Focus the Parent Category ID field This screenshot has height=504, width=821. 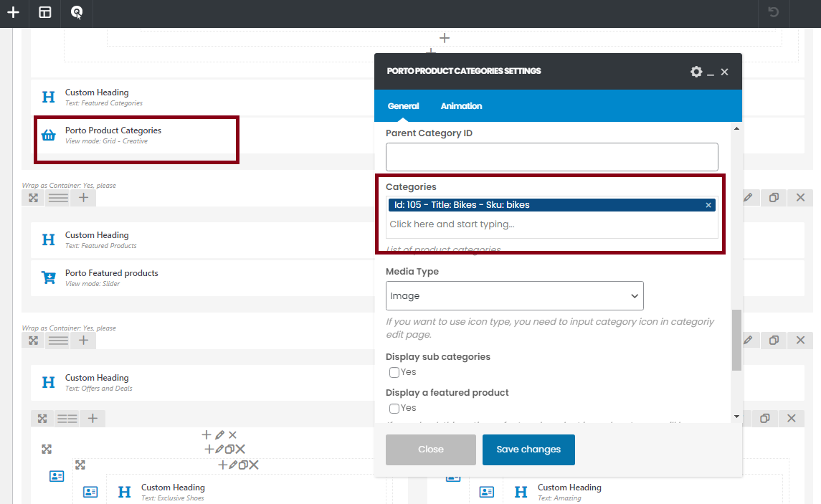pos(552,157)
